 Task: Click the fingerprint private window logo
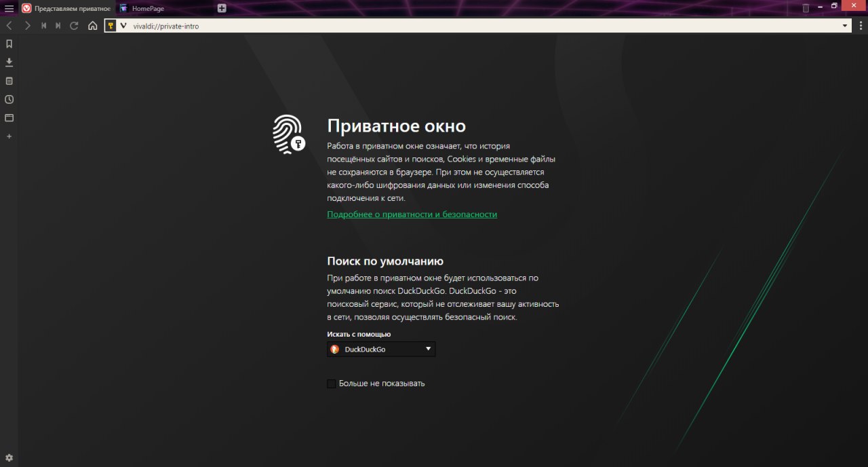point(289,134)
